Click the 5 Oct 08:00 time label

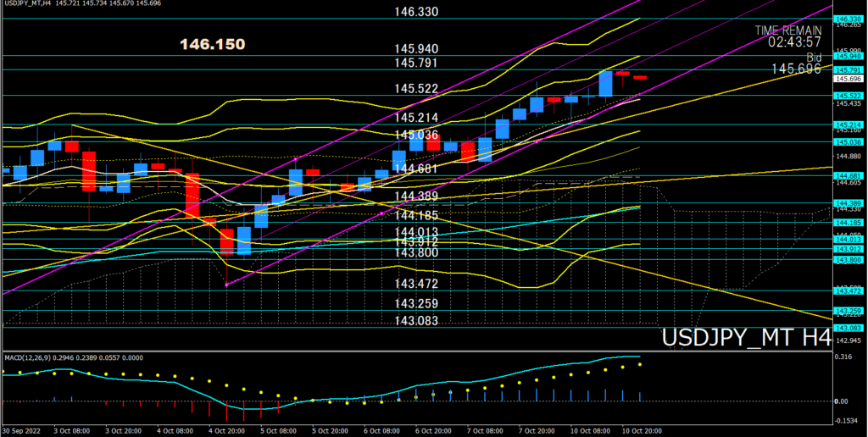click(x=278, y=430)
